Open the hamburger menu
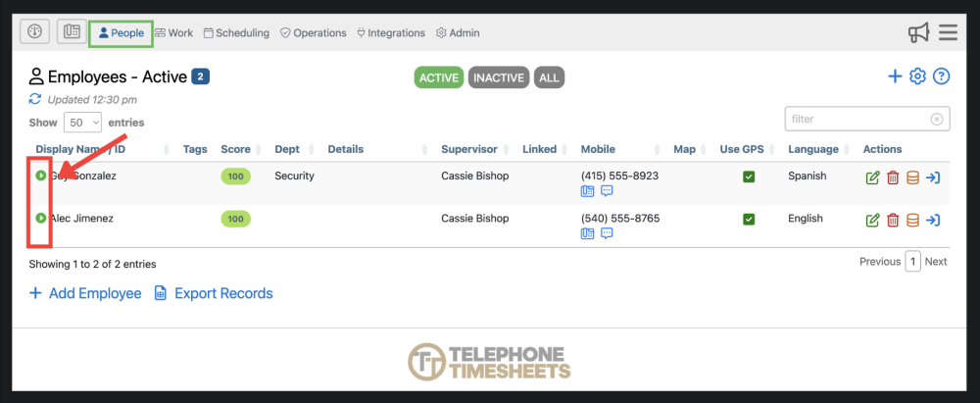Image resolution: width=980 pixels, height=403 pixels. pyautogui.click(x=948, y=33)
